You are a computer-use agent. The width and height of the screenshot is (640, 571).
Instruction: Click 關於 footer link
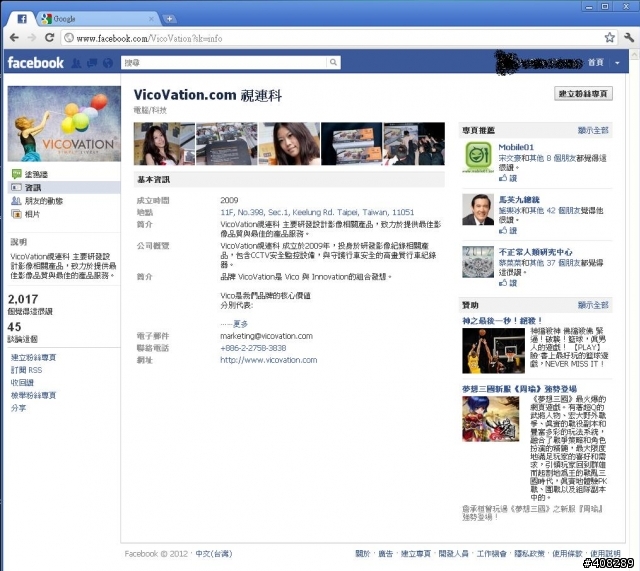pos(362,554)
